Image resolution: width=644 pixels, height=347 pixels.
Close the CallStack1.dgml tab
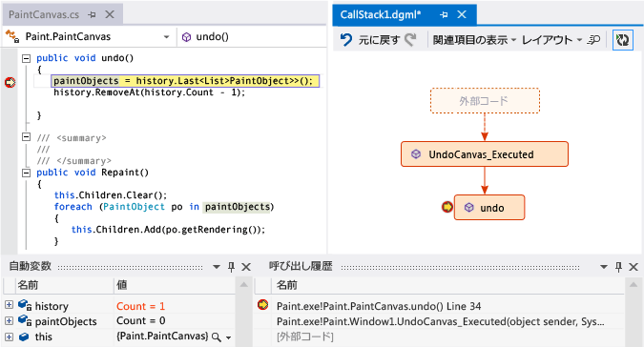[x=462, y=14]
